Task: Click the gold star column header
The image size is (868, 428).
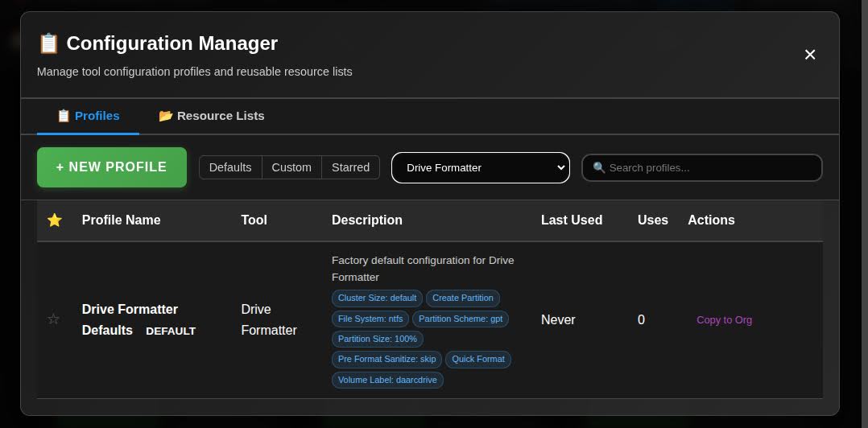Action: pyautogui.click(x=54, y=220)
